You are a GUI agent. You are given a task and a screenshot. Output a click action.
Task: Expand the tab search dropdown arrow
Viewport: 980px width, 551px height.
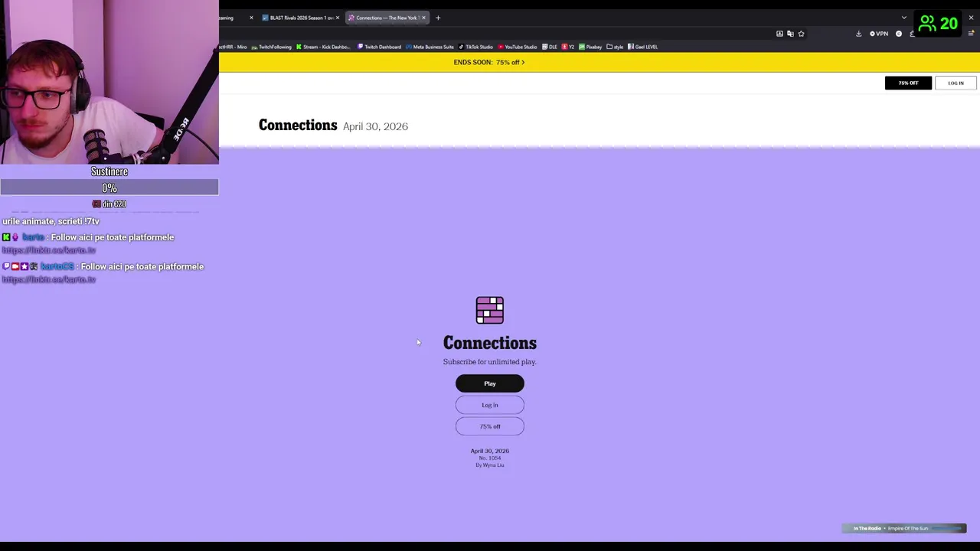click(904, 18)
